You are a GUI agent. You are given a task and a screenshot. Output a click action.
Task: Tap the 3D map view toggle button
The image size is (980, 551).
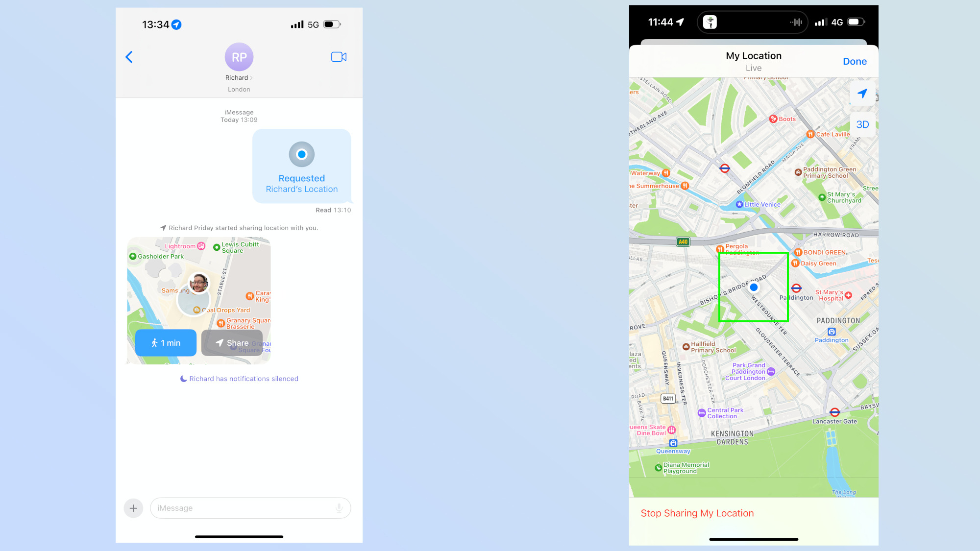click(x=863, y=124)
